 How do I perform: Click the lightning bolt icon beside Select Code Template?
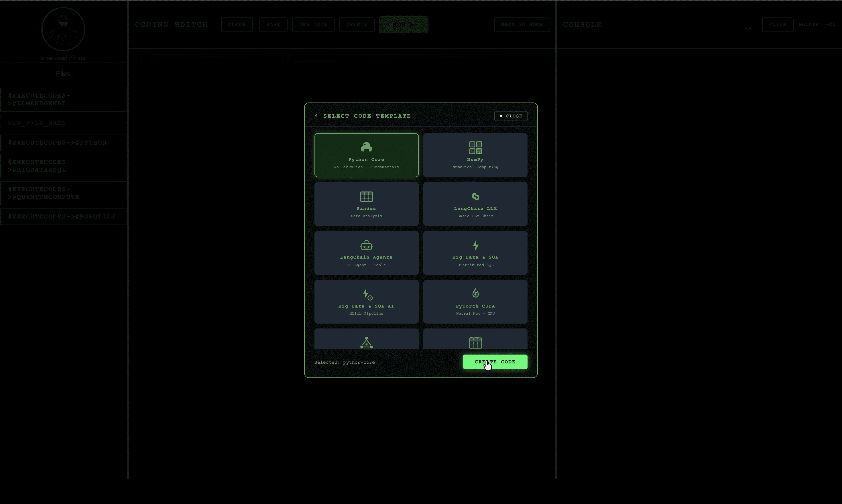click(316, 116)
